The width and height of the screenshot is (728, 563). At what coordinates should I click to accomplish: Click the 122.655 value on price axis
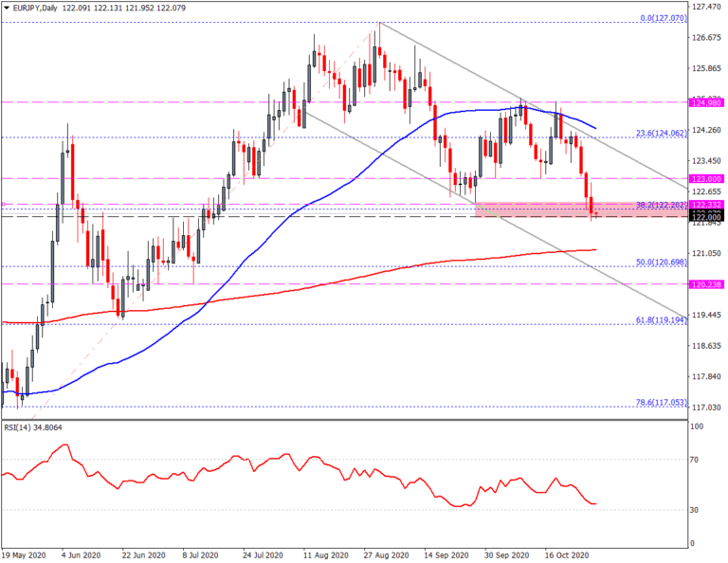(706, 191)
